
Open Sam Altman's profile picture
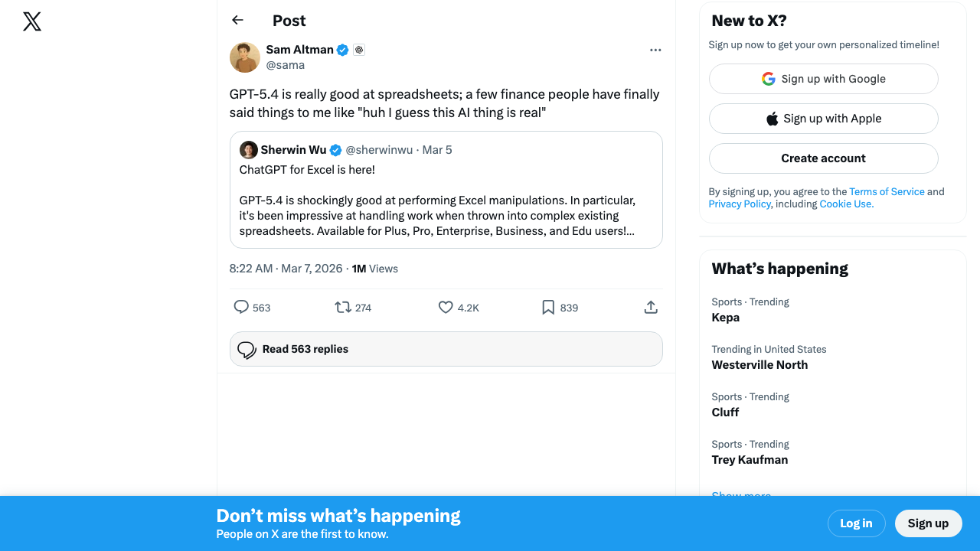(245, 57)
